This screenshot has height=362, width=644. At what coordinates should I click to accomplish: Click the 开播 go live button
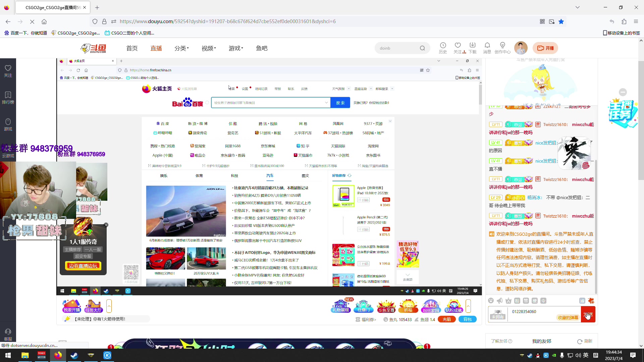[x=545, y=48]
